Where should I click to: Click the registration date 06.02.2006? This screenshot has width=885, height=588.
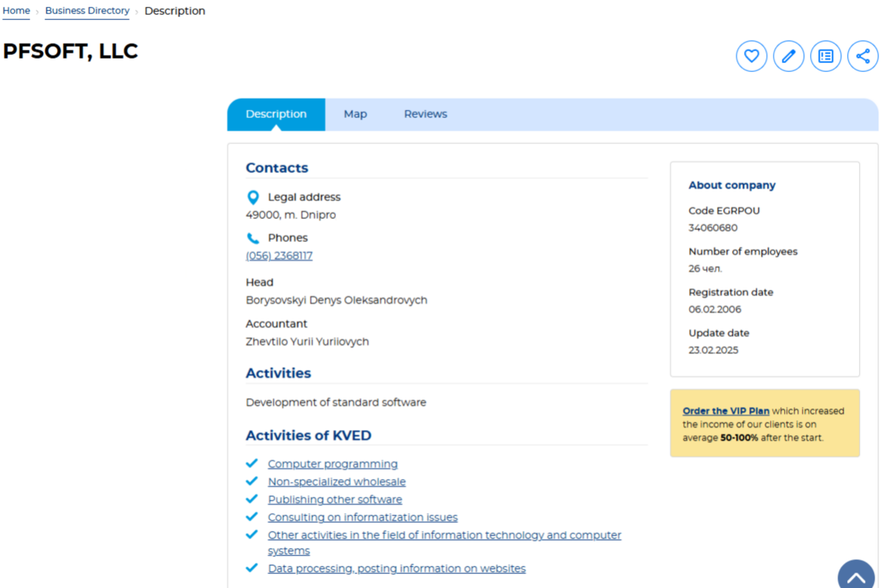714,310
